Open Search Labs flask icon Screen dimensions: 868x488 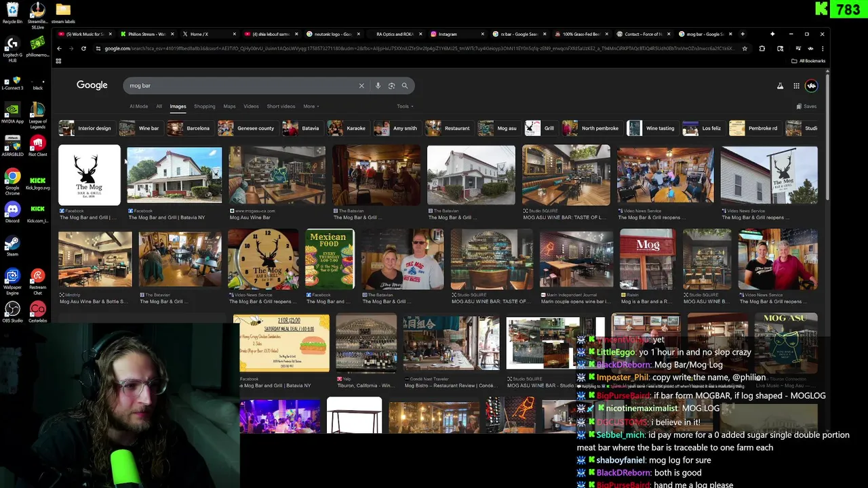pyautogui.click(x=780, y=86)
